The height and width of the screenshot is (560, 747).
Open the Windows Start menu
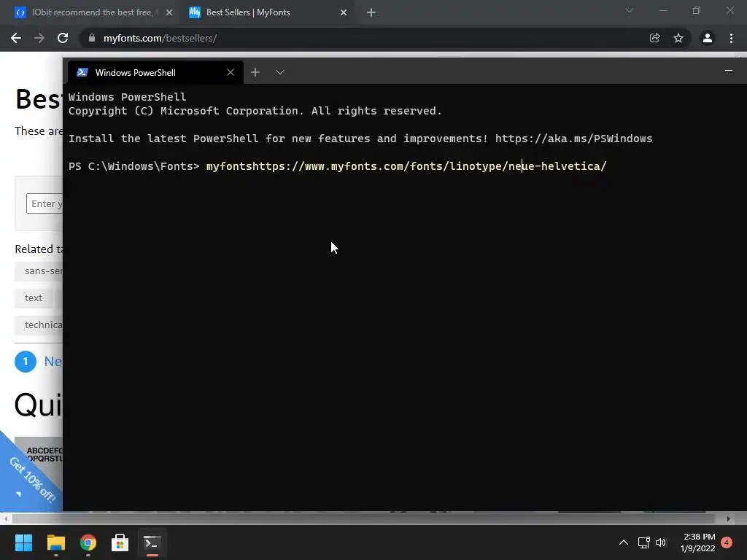23,542
